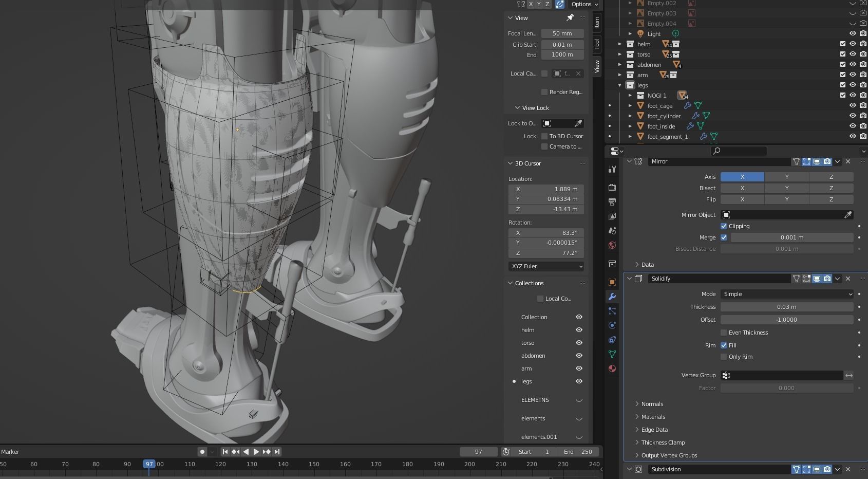Enable the Render Region checkbox
This screenshot has height=479, width=868.
[x=544, y=92]
